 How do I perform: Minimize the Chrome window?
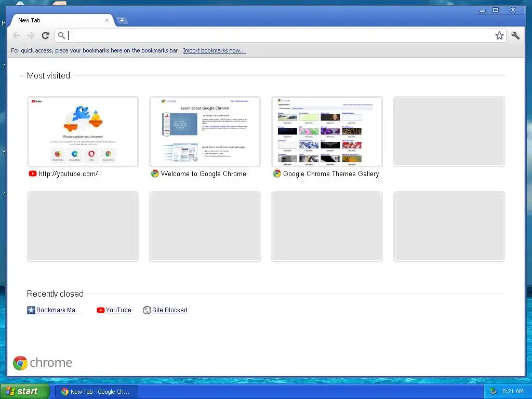coord(482,10)
